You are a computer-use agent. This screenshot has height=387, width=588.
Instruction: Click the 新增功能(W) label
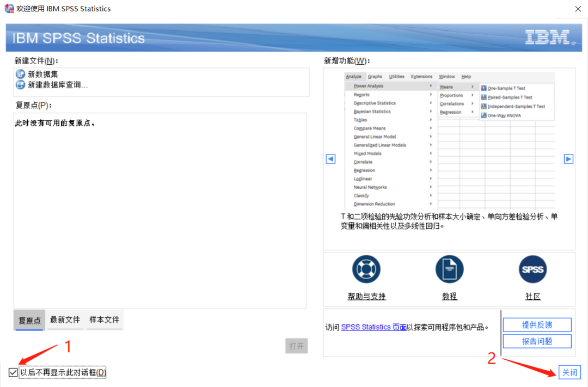point(347,61)
